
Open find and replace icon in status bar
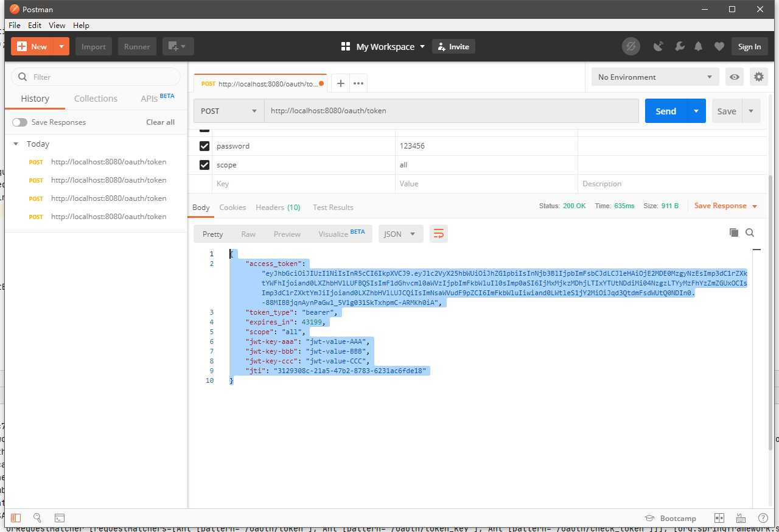click(x=37, y=517)
